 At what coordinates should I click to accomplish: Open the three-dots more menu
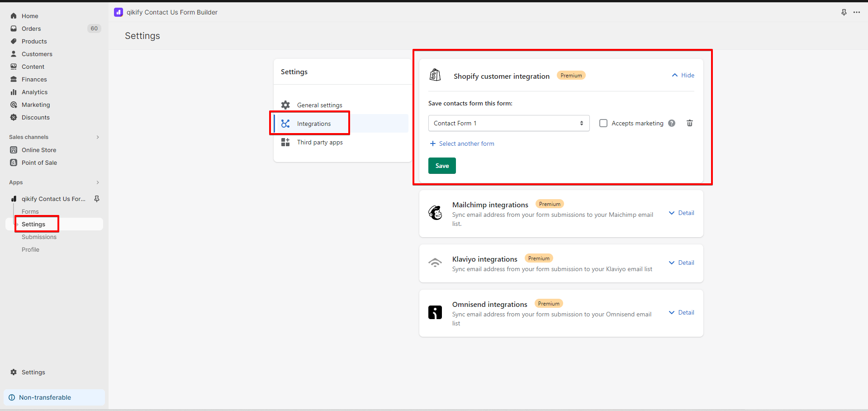point(857,12)
